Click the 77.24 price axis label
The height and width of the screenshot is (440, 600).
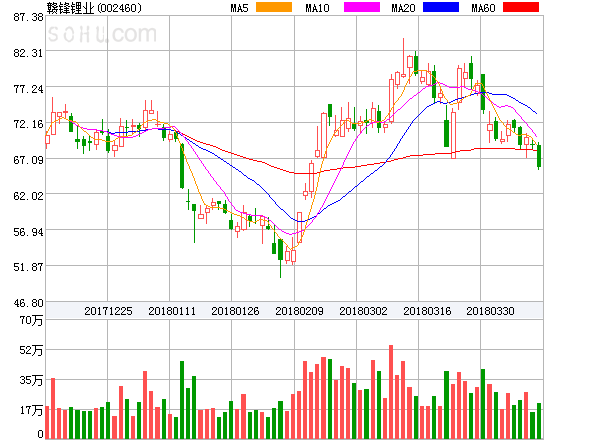pos(28,89)
